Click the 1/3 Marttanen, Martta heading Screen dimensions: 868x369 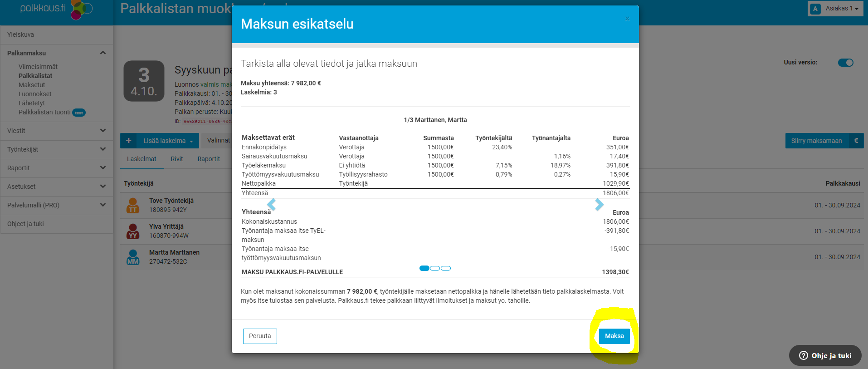pyautogui.click(x=435, y=120)
